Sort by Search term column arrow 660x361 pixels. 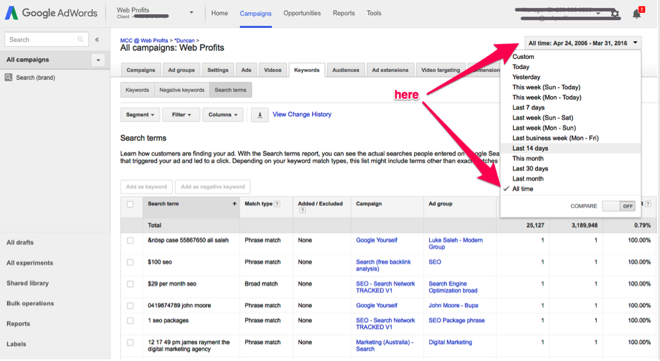coord(234,204)
